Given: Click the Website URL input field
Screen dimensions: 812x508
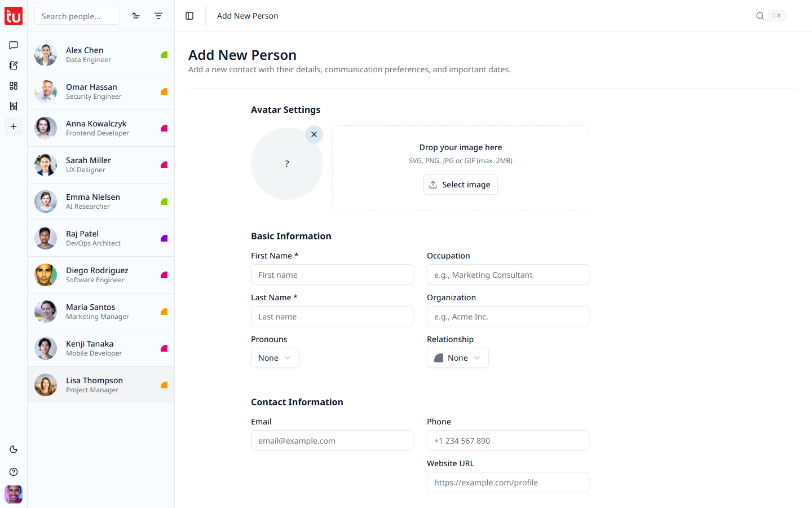Looking at the screenshot, I should (508, 482).
